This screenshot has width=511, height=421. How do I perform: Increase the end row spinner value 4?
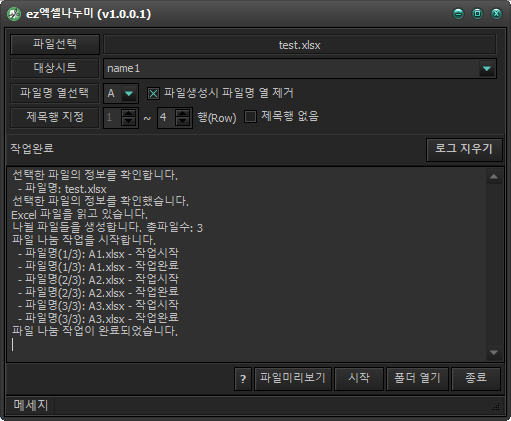pyautogui.click(x=182, y=113)
